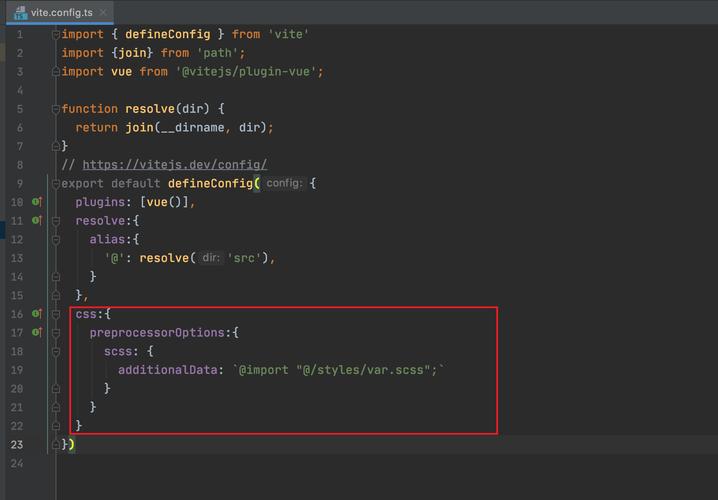Screen dimensions: 718x500
Task: Click the dir: inlay hint on line 13
Action: coord(211,258)
